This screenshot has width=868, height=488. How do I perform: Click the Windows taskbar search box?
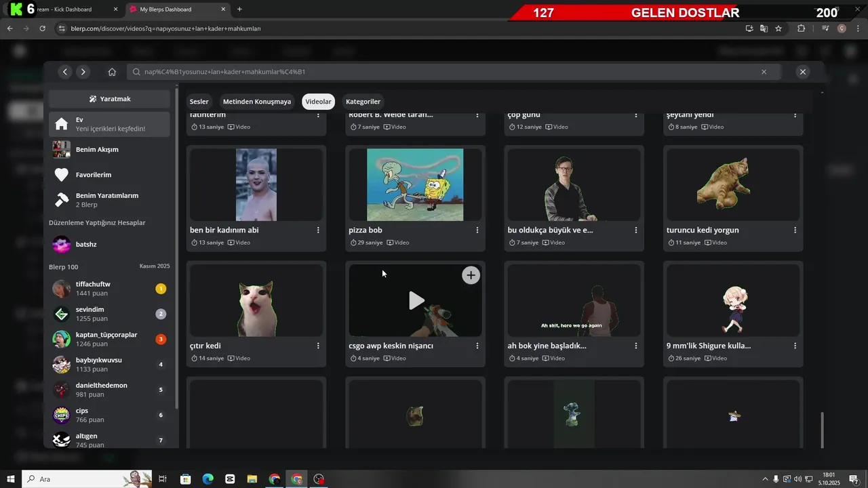[87, 479]
